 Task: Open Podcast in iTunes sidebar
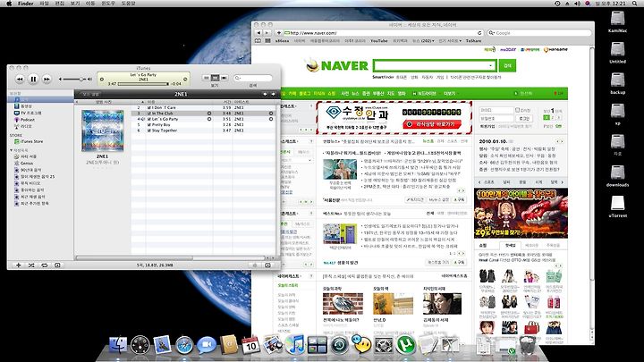pyautogui.click(x=25, y=120)
